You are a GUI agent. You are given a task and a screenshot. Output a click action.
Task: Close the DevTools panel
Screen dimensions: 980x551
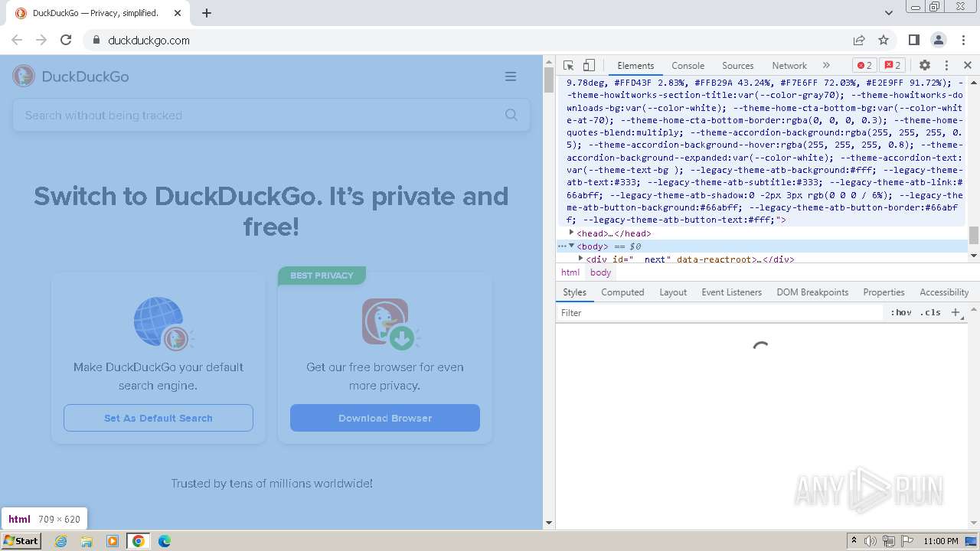pos(968,65)
